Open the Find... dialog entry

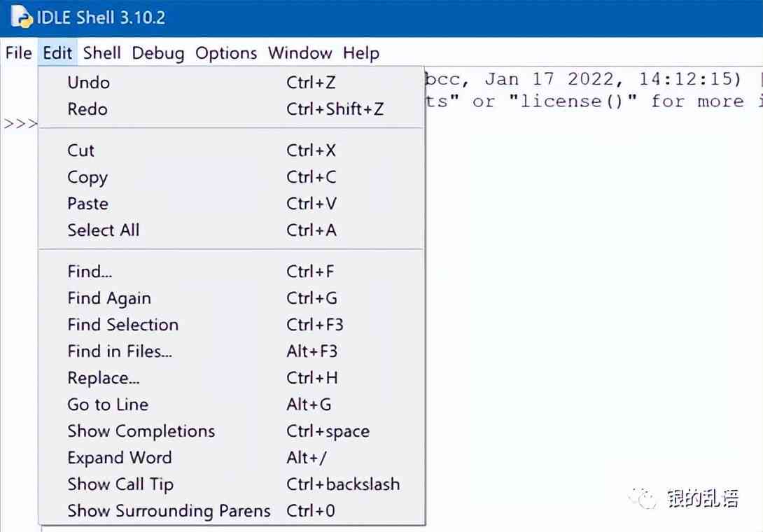tap(232, 272)
